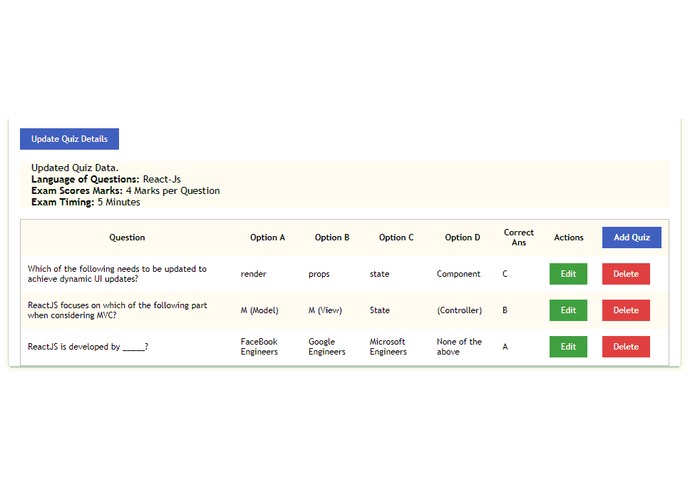Select the Correct Ans column header
The width and height of the screenshot is (695, 494).
coord(519,237)
